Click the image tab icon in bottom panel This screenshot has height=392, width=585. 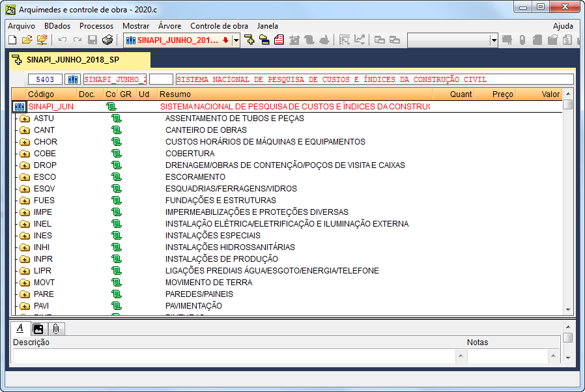(38, 329)
